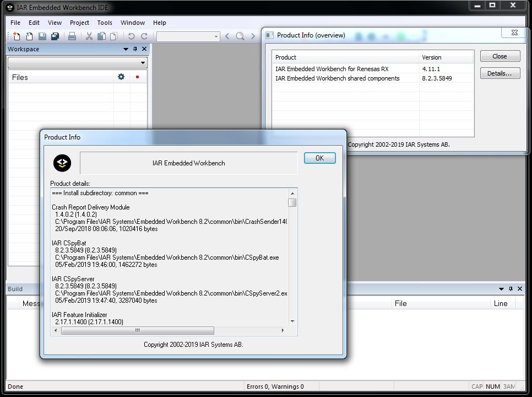
Task: Close the Product Info overview window
Action: tap(514, 33)
